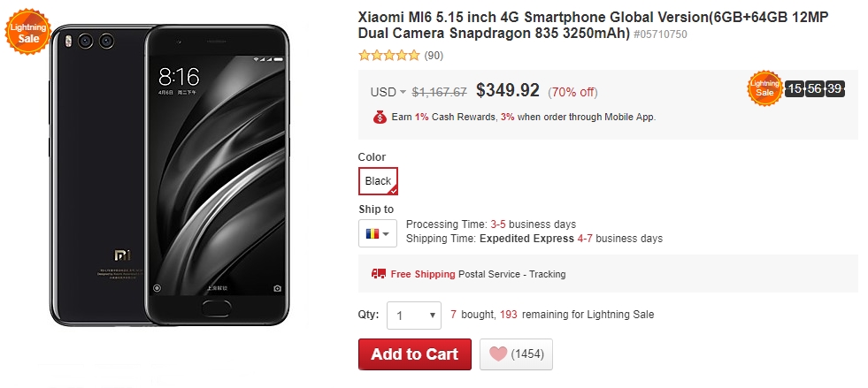Click the Free Shipping text
The width and height of the screenshot is (868, 388).
423,274
